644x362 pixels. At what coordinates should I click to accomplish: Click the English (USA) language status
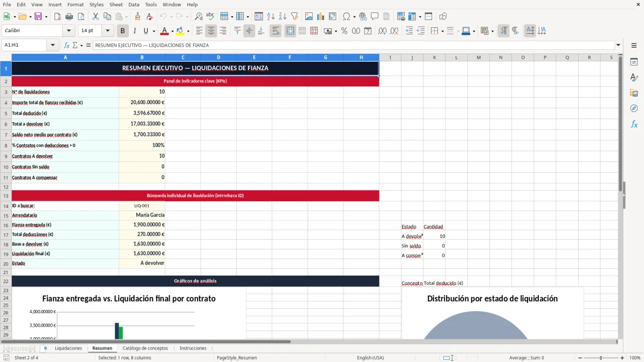coord(370,358)
